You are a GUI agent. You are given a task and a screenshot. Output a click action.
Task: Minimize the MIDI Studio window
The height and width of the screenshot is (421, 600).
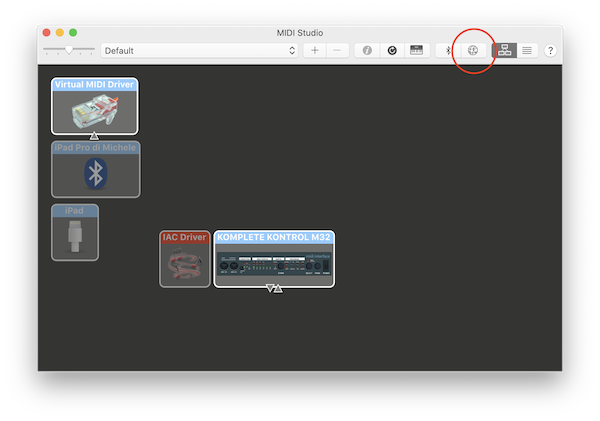click(60, 33)
